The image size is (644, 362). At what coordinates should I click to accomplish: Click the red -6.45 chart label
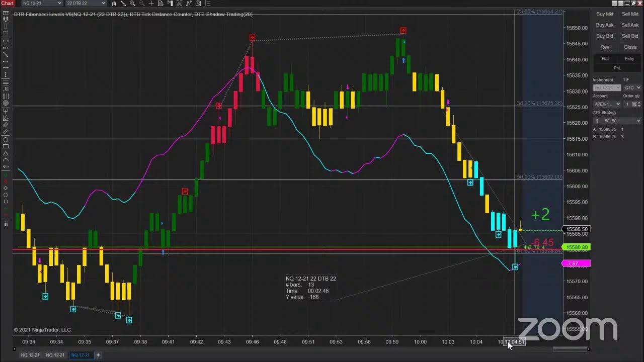542,242
